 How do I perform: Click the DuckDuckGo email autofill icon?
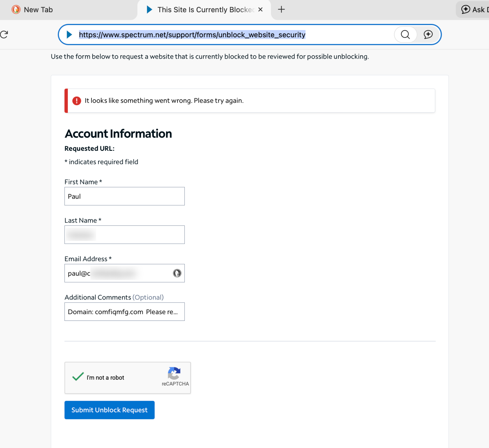pyautogui.click(x=177, y=273)
